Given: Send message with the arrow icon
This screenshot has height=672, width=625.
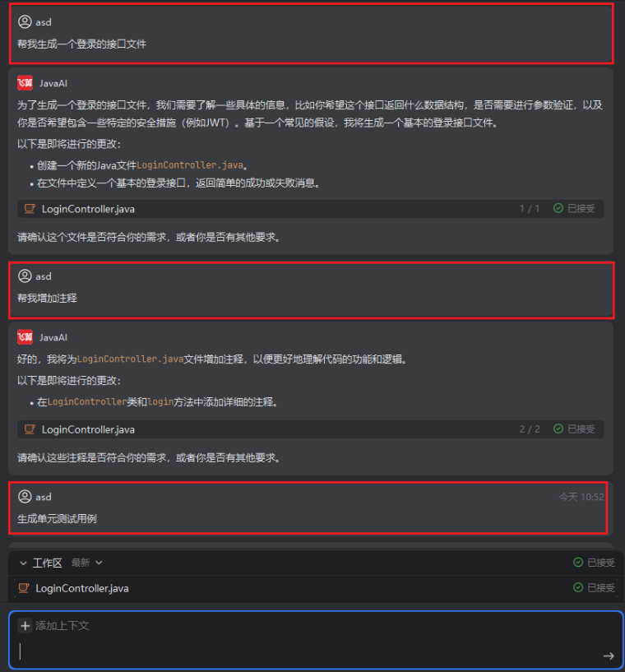Looking at the screenshot, I should (609, 656).
